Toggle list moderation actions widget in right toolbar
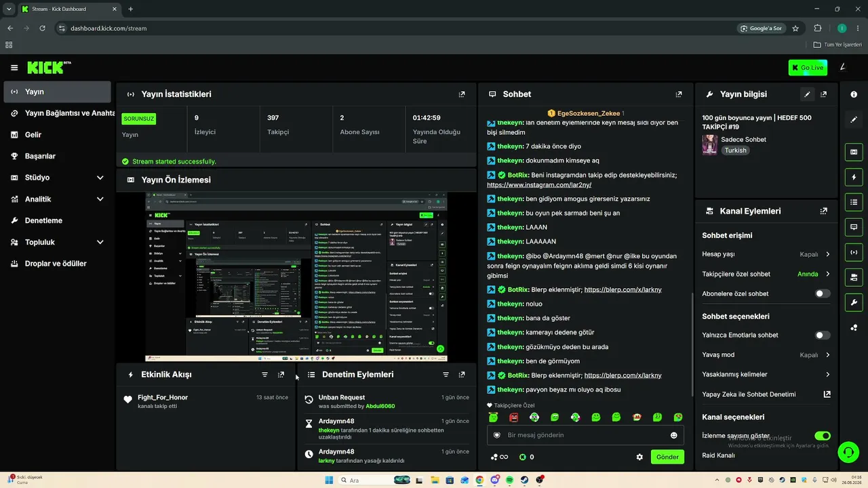Screen dimensions: 868x488 (854, 202)
